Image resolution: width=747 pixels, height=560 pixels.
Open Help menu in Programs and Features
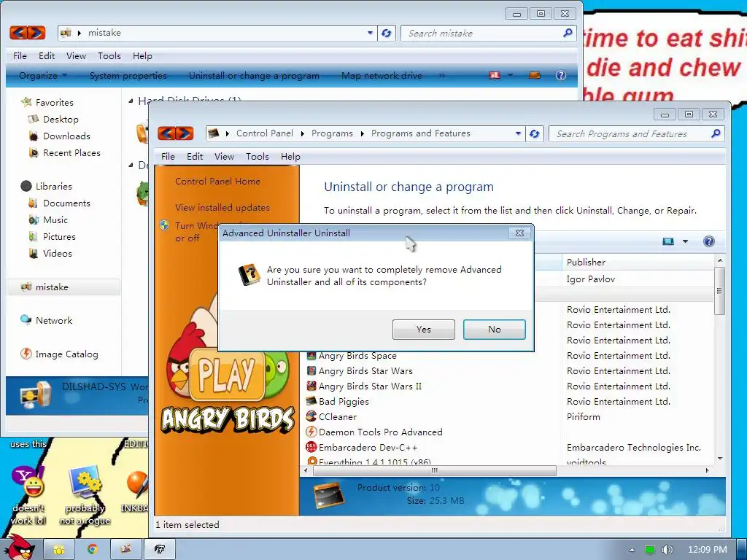pyautogui.click(x=290, y=157)
